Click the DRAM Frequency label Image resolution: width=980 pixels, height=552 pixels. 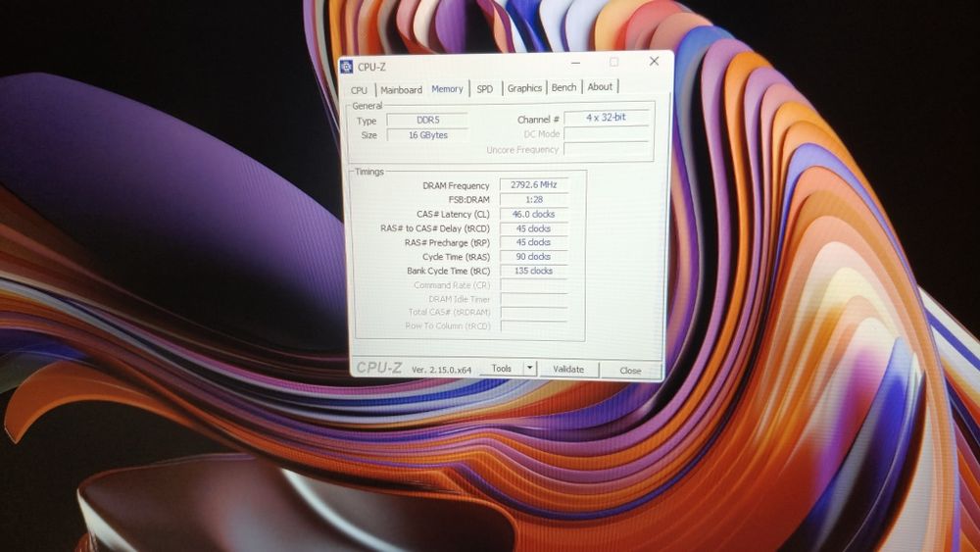pos(456,185)
